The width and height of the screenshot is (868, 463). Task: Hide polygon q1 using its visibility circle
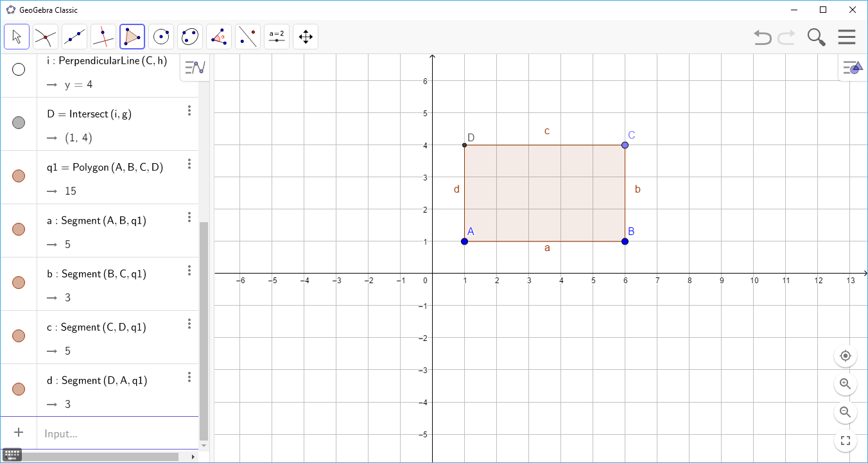click(x=19, y=175)
